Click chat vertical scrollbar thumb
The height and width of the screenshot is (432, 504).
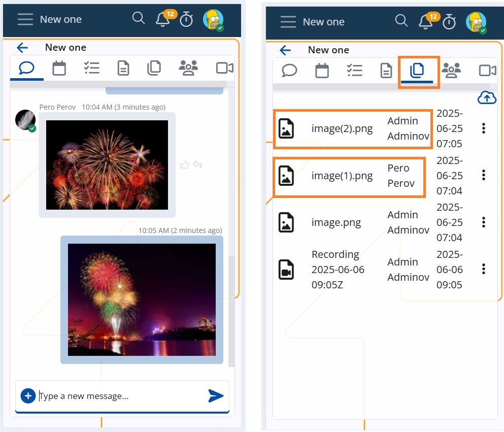pos(231,311)
